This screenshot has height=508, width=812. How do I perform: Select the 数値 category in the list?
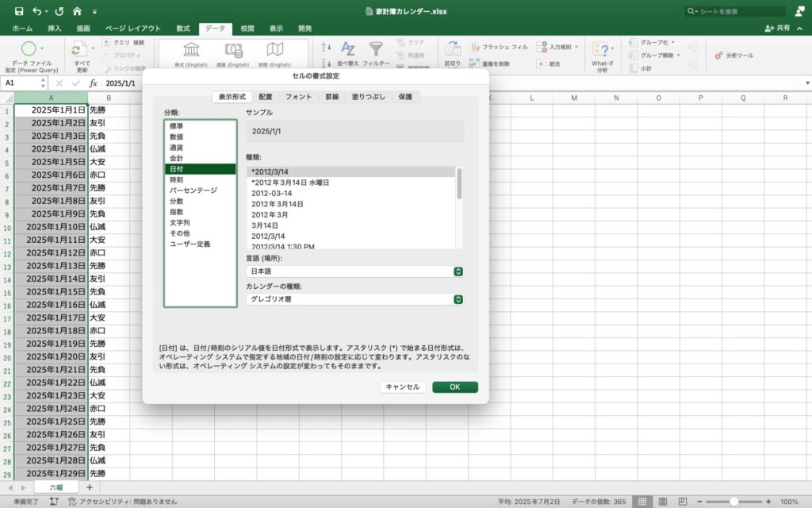[200, 137]
